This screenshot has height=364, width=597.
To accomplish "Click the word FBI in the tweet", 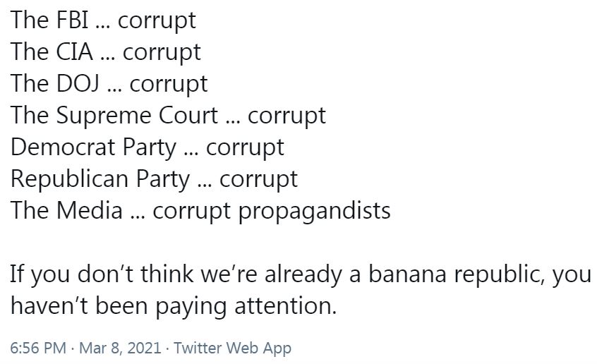I will point(73,20).
